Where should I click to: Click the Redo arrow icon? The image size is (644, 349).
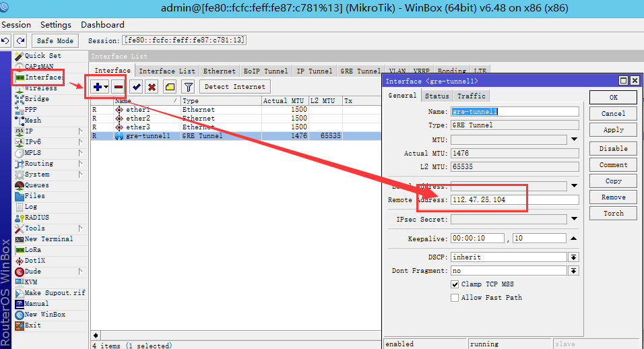(x=20, y=40)
